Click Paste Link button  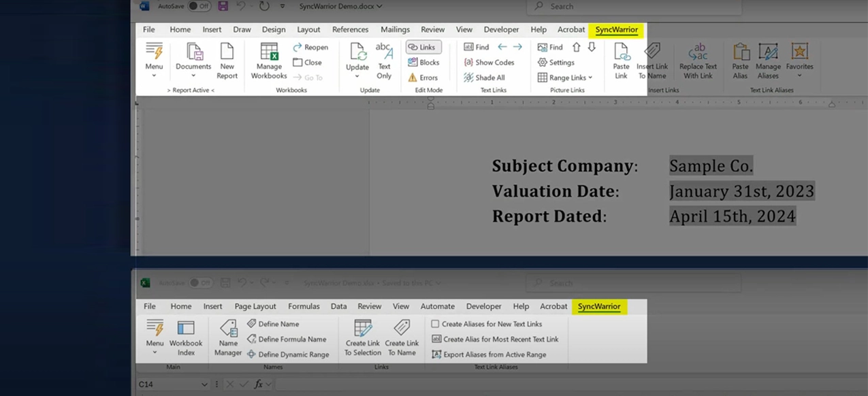[621, 60]
